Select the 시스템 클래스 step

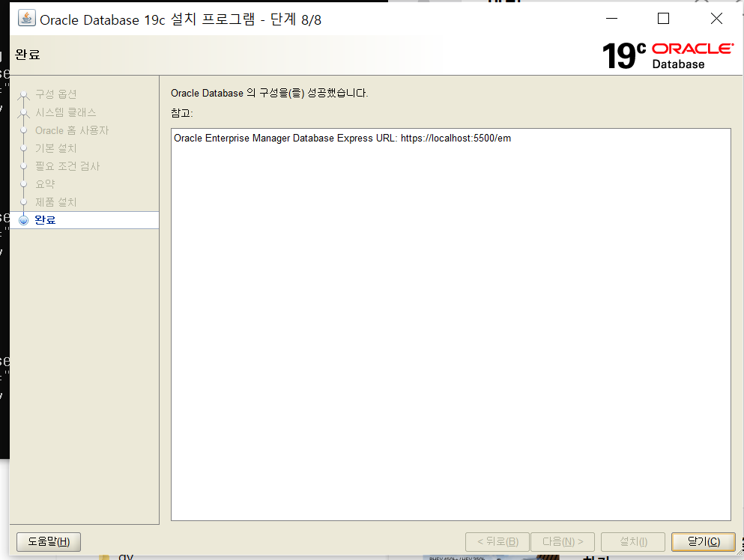pos(65,112)
